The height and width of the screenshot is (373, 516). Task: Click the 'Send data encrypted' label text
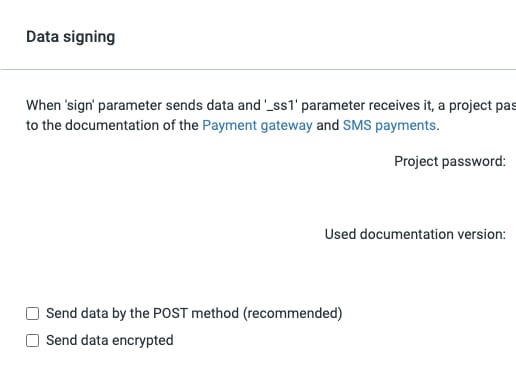click(110, 341)
